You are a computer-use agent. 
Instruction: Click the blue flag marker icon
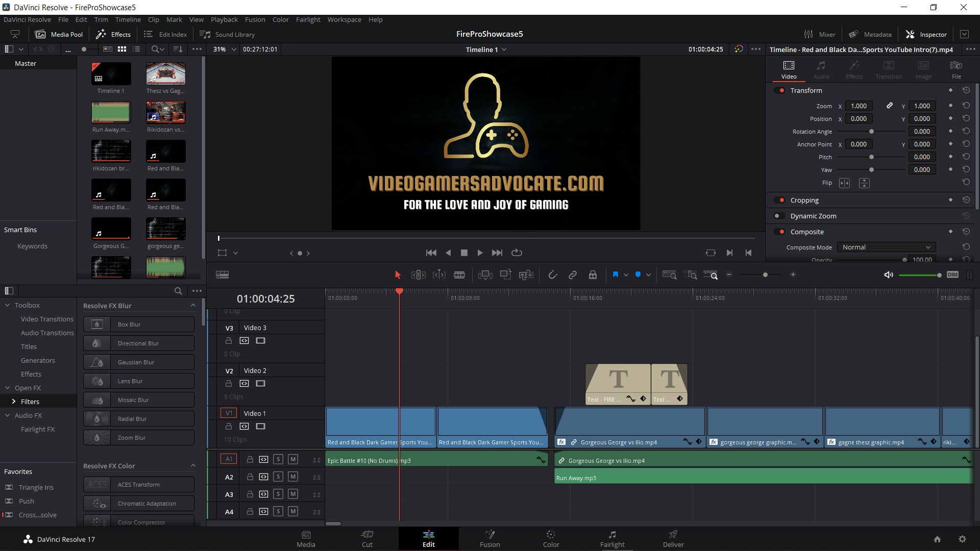pyautogui.click(x=615, y=274)
